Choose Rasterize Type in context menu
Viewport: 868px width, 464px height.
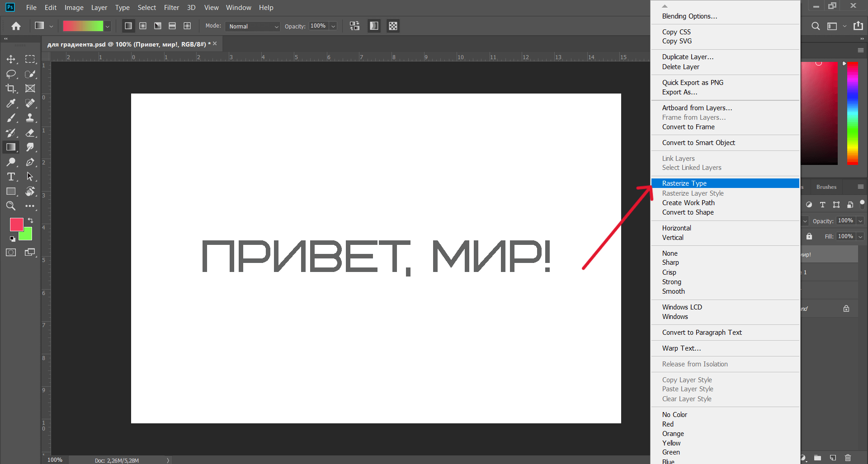(725, 183)
